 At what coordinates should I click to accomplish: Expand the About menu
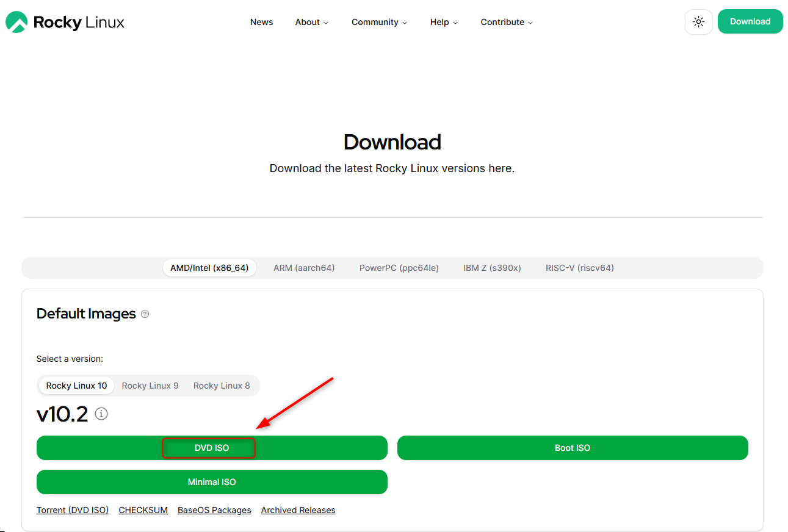311,22
